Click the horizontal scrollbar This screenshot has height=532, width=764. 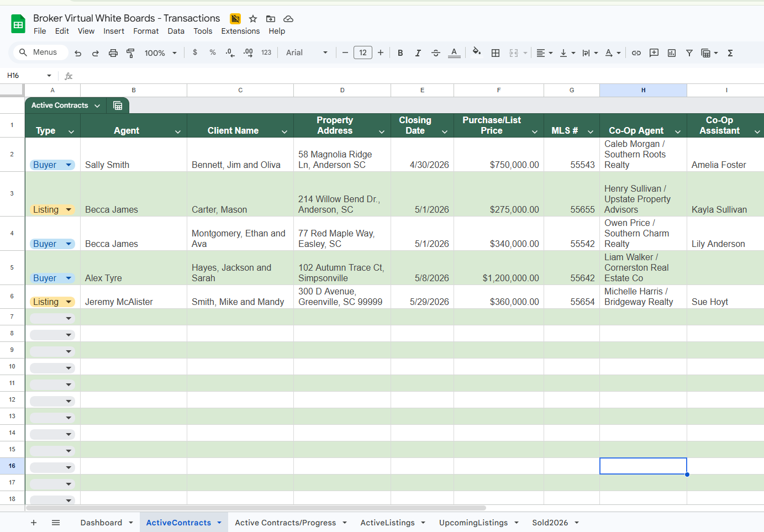[256, 508]
